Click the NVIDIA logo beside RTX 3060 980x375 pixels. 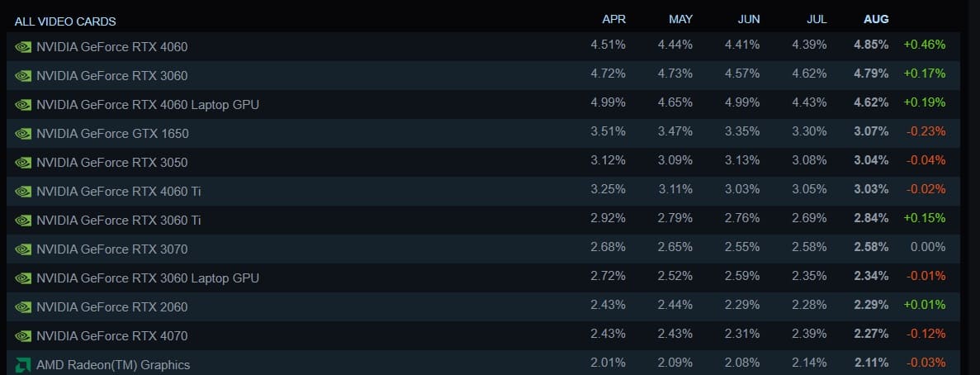pyautogui.click(x=23, y=76)
